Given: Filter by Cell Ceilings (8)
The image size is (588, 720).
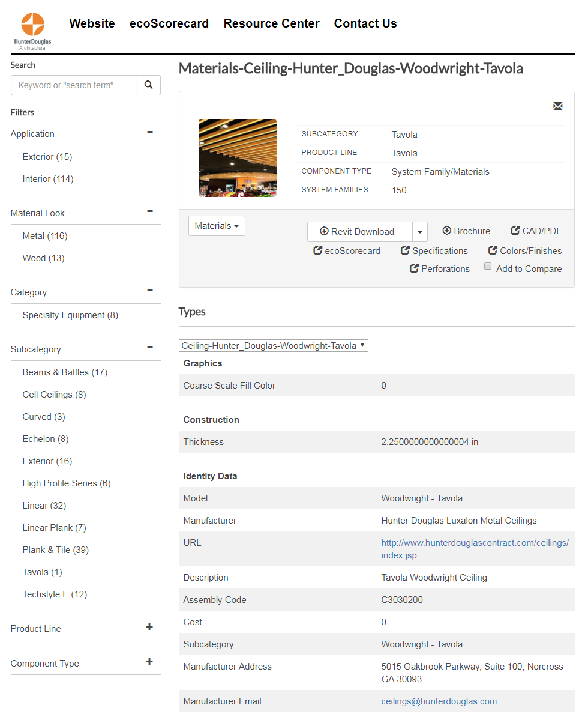Looking at the screenshot, I should pyautogui.click(x=54, y=395).
